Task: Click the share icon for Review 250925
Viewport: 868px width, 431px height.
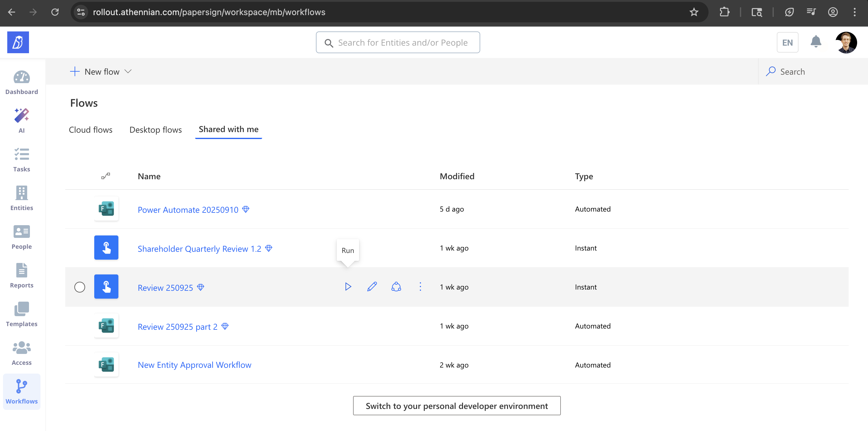Action: tap(396, 287)
